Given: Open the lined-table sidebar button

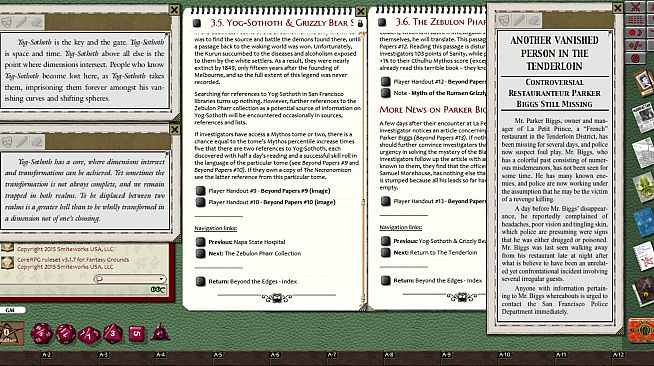Looking at the screenshot, I should pyautogui.click(x=635, y=20).
